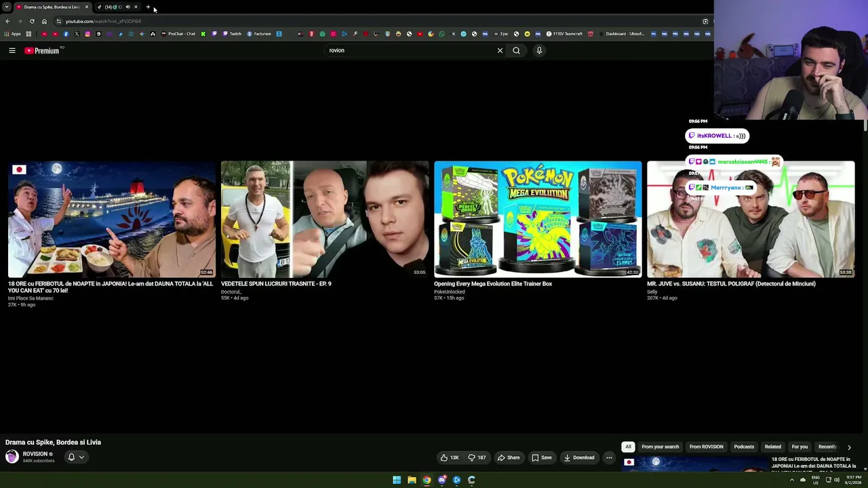Save the video to a playlist
Viewport: 868px width, 488px height.
pyautogui.click(x=542, y=457)
